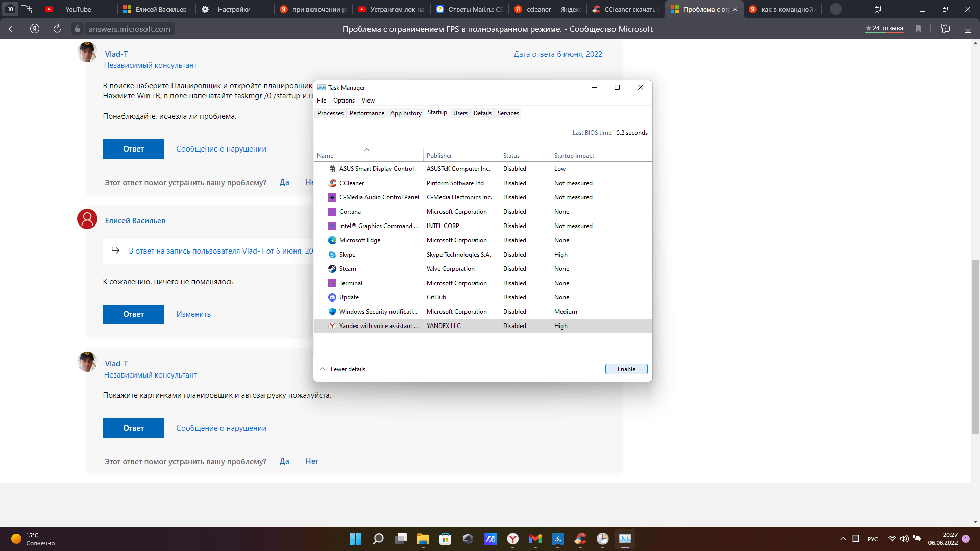The height and width of the screenshot is (551, 980).
Task: Open the tab groups icon next to the tab counter
Action: coord(27,9)
